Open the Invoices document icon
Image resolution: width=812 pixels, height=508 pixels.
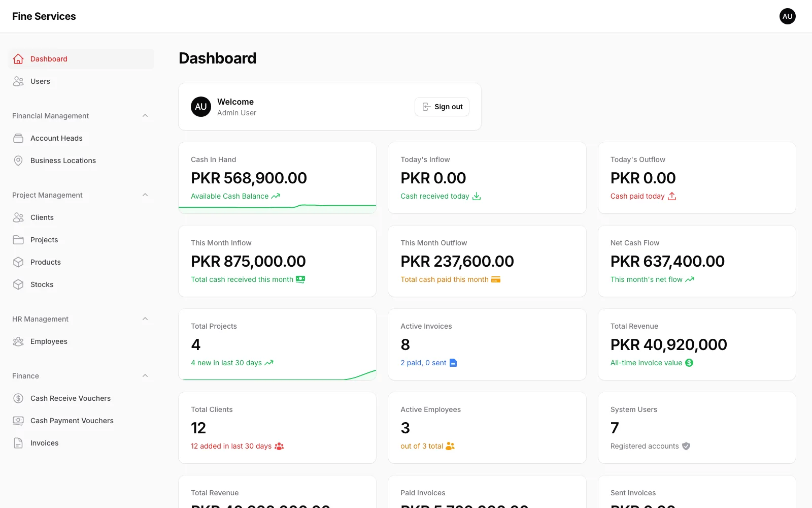click(x=18, y=443)
